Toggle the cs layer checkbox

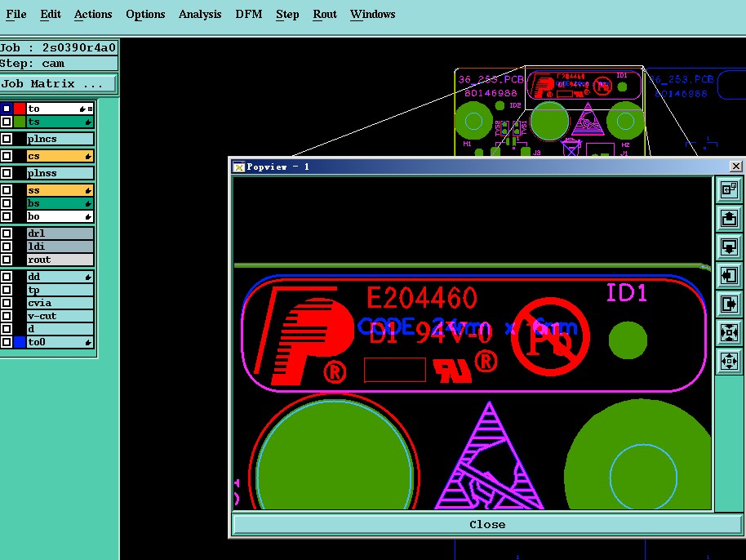pyautogui.click(x=7, y=156)
